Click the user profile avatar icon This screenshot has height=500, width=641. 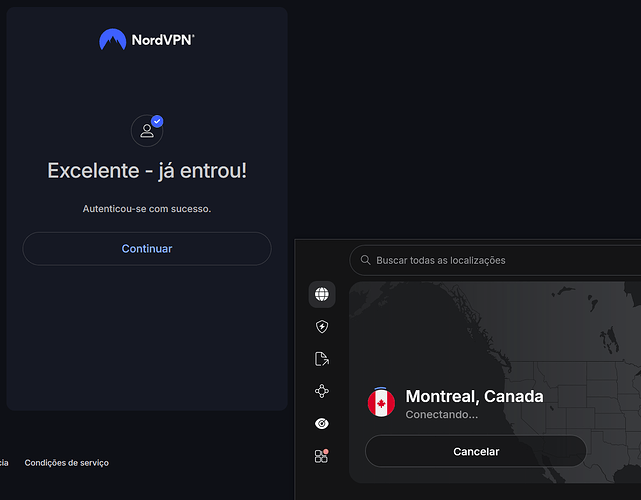(x=147, y=131)
